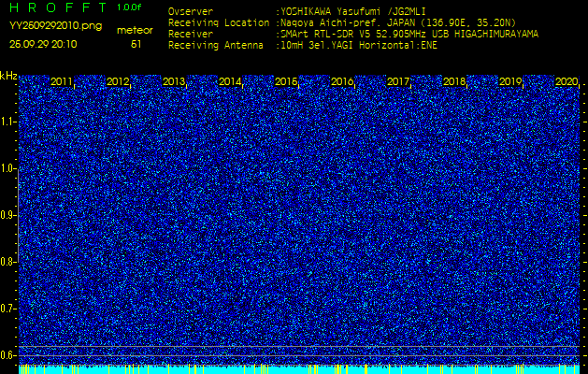Click the kHz axis unit label
588x374 pixels.
pos(8,76)
